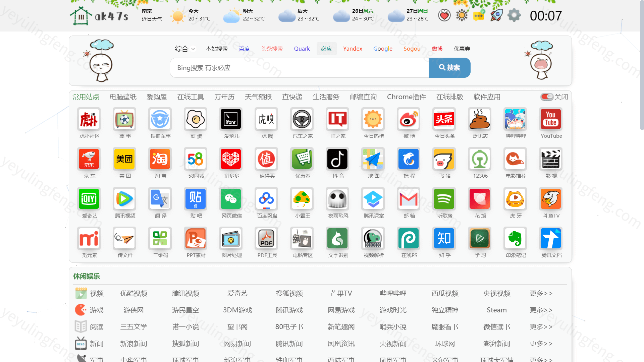This screenshot has width=644, height=362.
Task: Launch 12306 from the icon grid
Action: click(479, 159)
